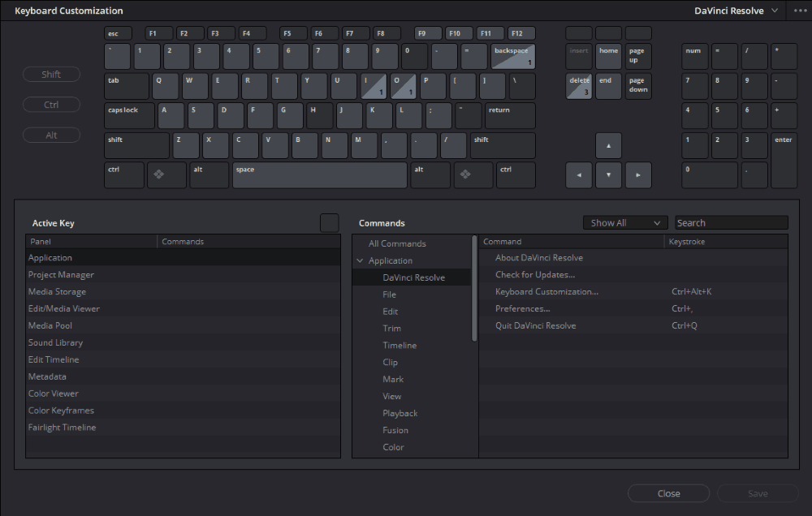Select the Preferences... command row
This screenshot has width=812, height=516.
[x=633, y=309]
